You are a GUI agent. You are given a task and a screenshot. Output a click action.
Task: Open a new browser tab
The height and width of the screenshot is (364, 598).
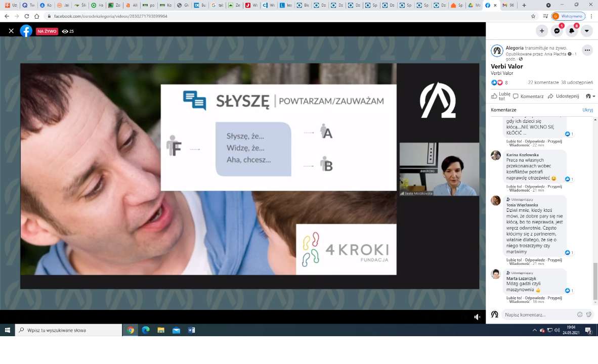(524, 5)
